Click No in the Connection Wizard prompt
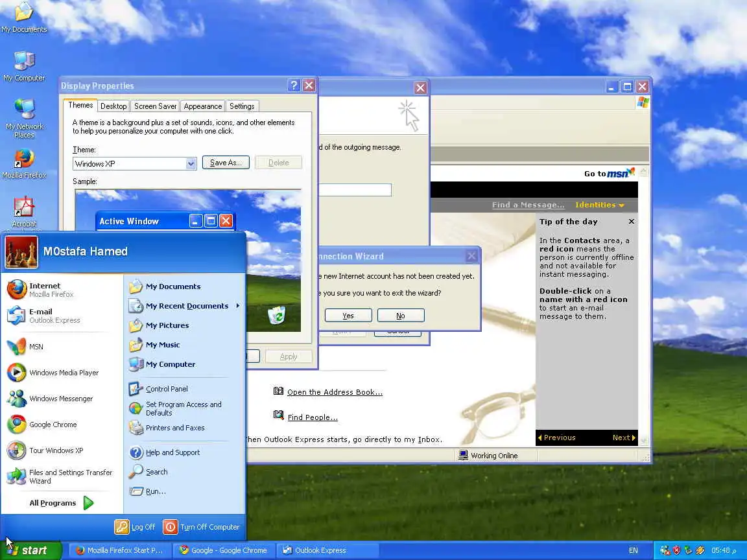 click(401, 316)
